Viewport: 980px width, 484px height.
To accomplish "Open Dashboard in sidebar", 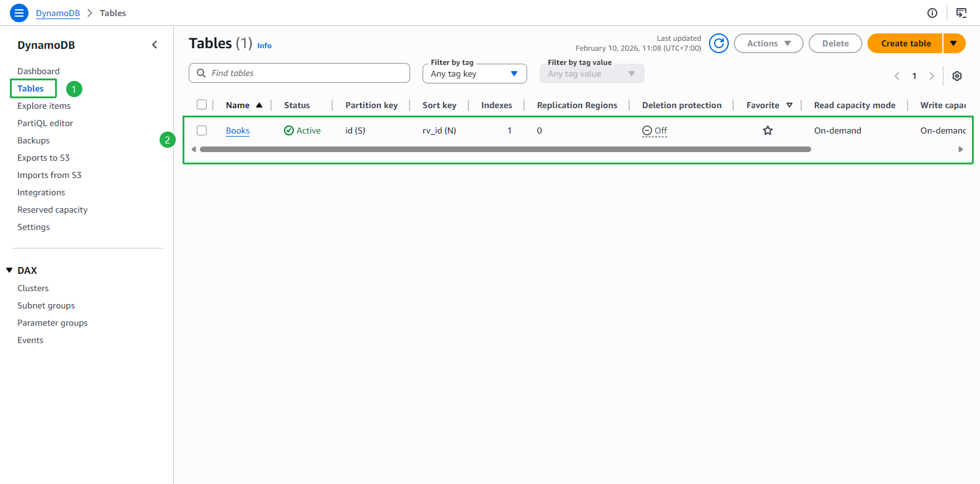I will tap(38, 71).
